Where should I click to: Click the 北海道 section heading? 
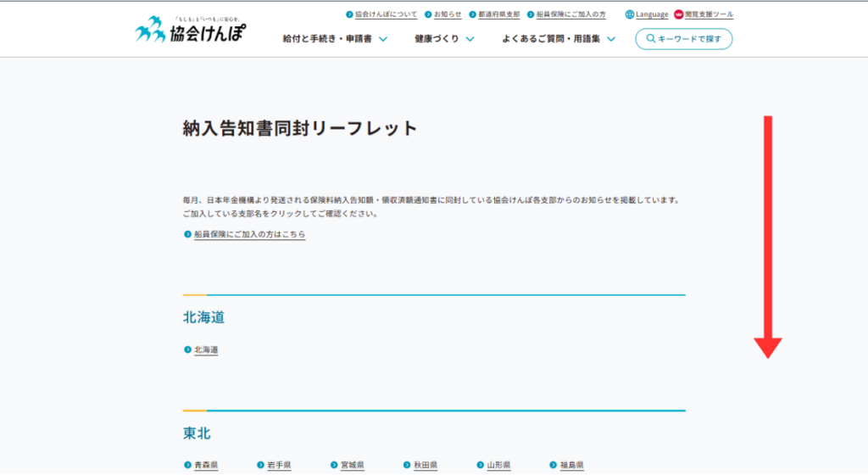coord(203,317)
